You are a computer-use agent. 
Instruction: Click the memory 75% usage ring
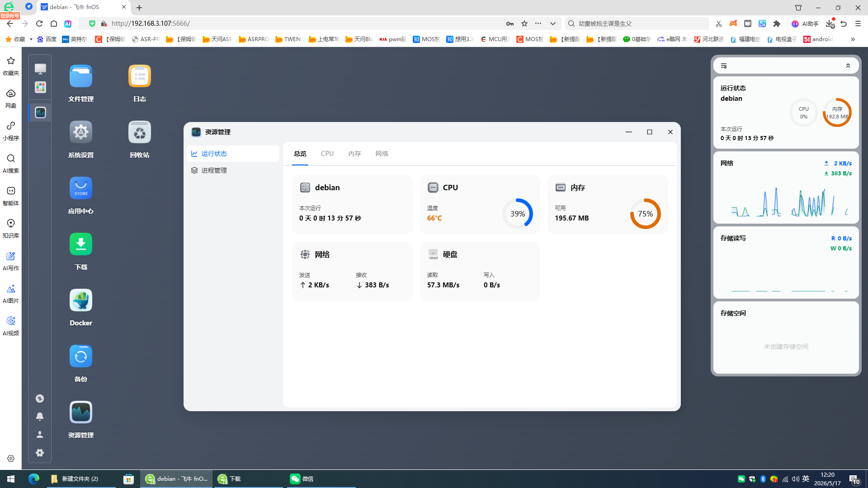tap(646, 214)
